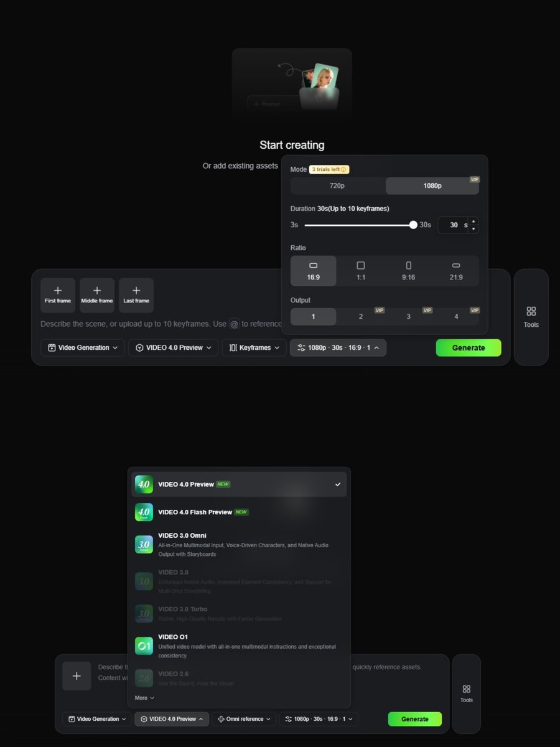Open Tools grid icon in upper panel
This screenshot has width=560, height=747.
click(531, 311)
